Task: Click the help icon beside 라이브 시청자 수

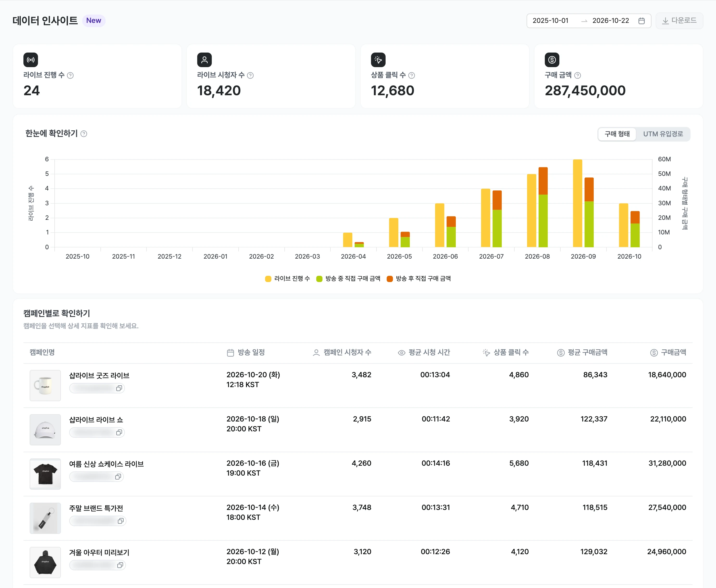Action: [x=250, y=75]
